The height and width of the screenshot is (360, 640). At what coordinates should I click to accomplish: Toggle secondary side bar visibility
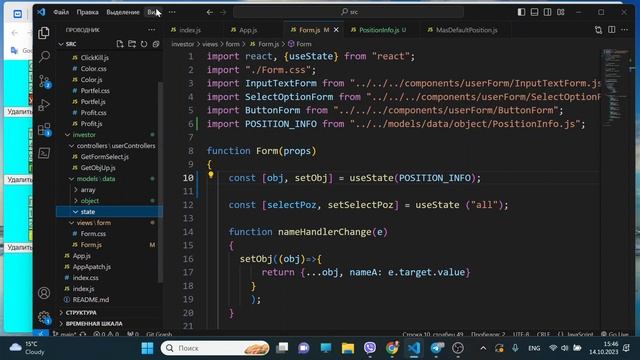[548, 12]
